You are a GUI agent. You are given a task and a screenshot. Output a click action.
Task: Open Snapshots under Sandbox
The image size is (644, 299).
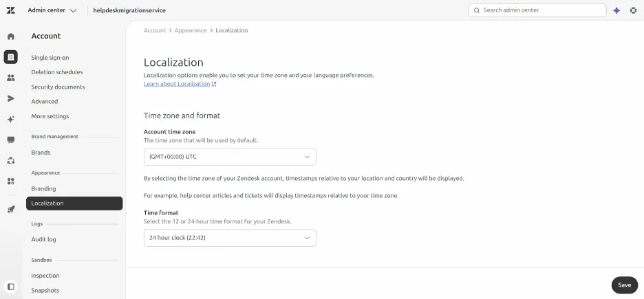45,290
